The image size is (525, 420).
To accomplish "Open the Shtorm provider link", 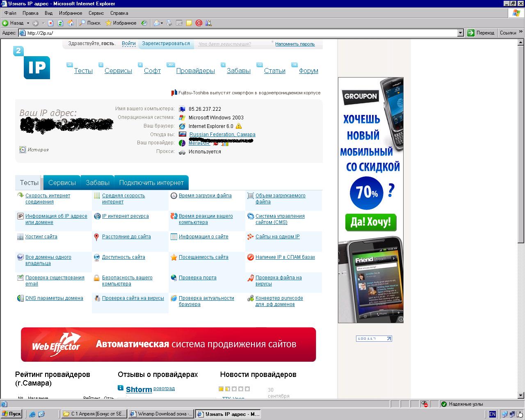I will (139, 389).
